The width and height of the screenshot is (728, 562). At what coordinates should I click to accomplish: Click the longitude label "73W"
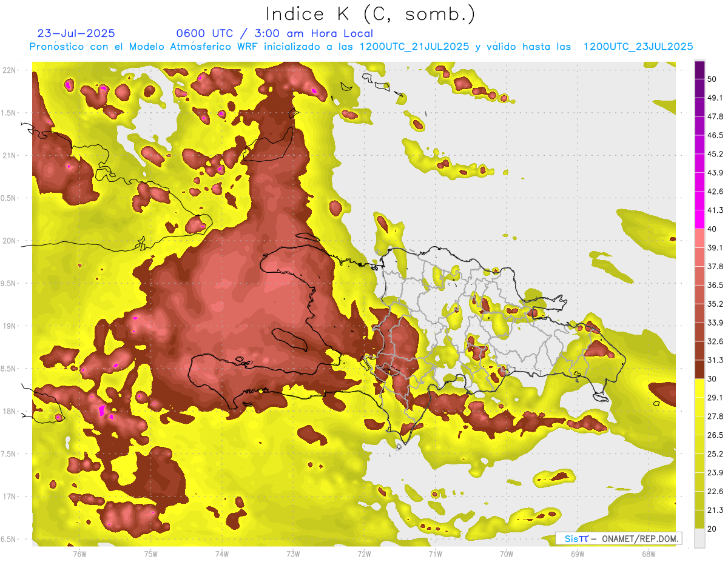click(293, 554)
